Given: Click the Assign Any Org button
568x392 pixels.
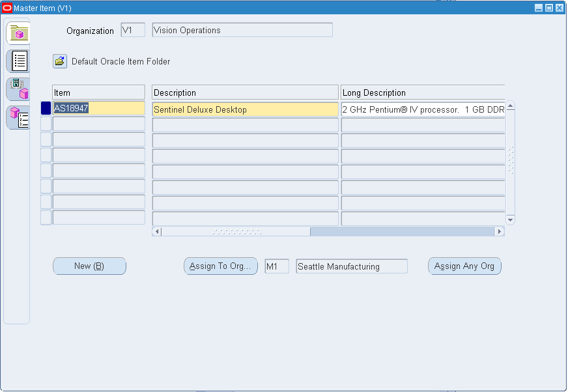Looking at the screenshot, I should (x=464, y=266).
